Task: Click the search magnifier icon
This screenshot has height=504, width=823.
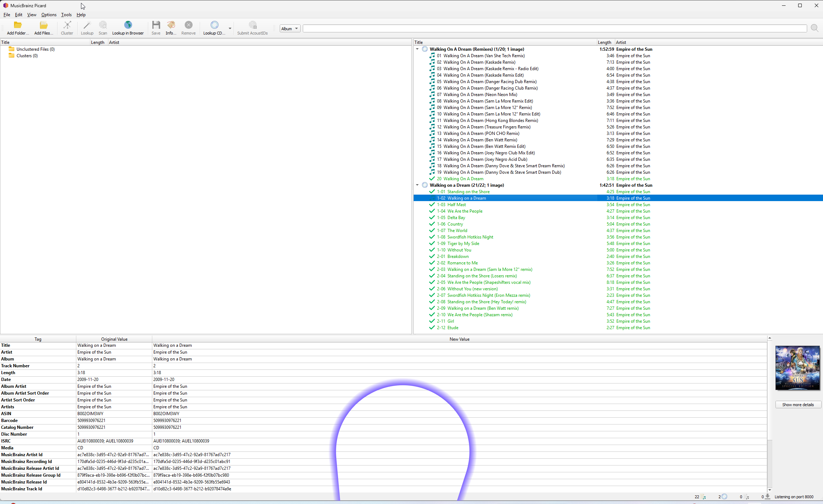Action: pos(814,28)
